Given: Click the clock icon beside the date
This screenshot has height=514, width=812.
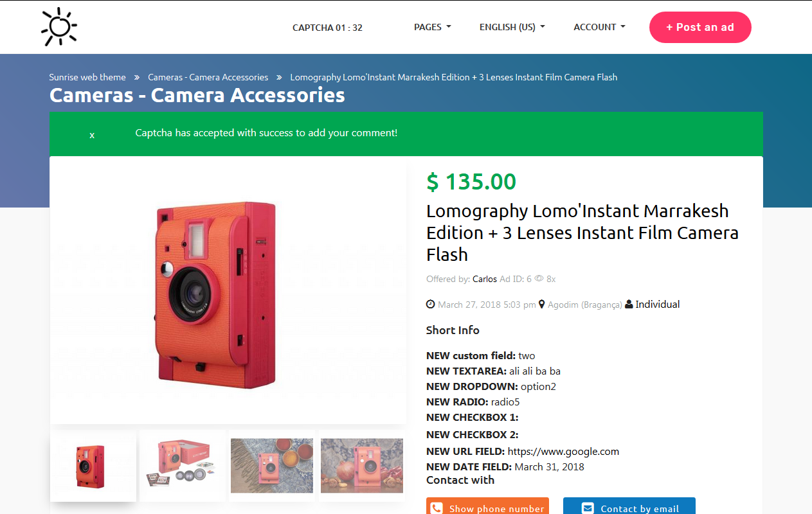Looking at the screenshot, I should point(431,305).
